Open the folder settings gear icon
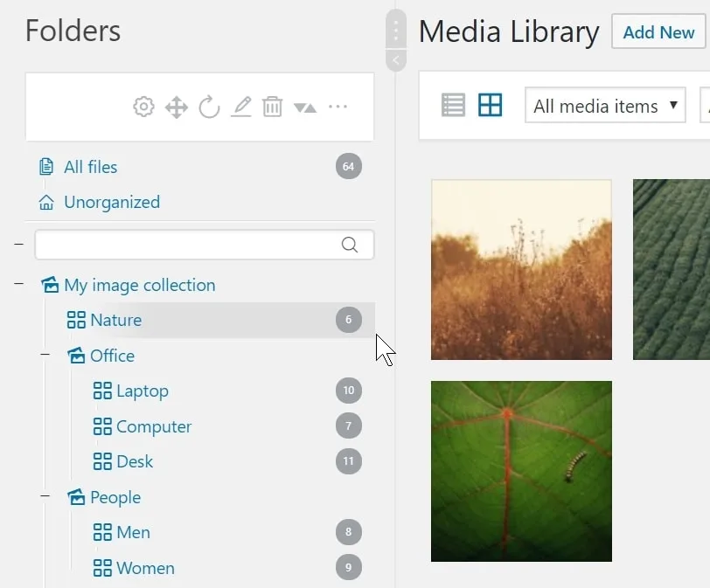This screenshot has height=588, width=710. coord(143,107)
